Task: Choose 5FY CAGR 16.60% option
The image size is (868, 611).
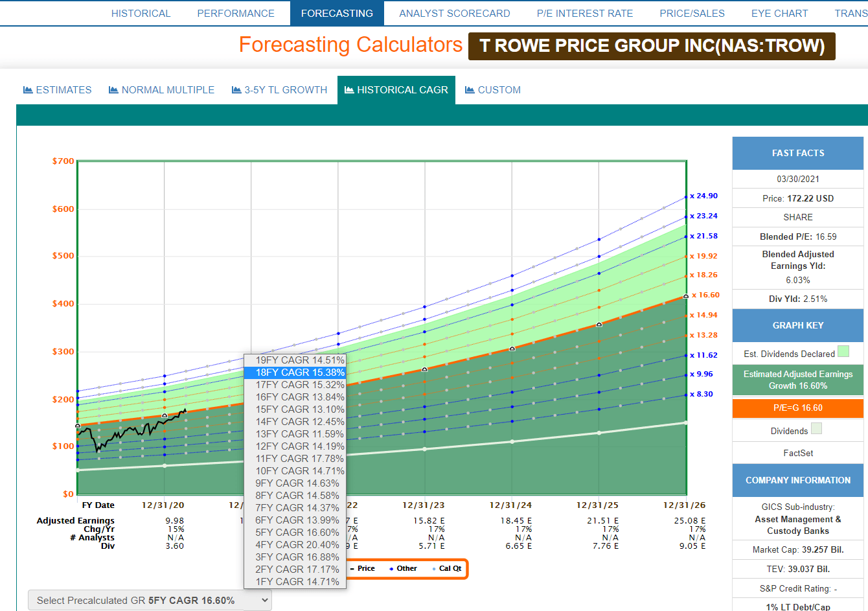Action: point(295,533)
